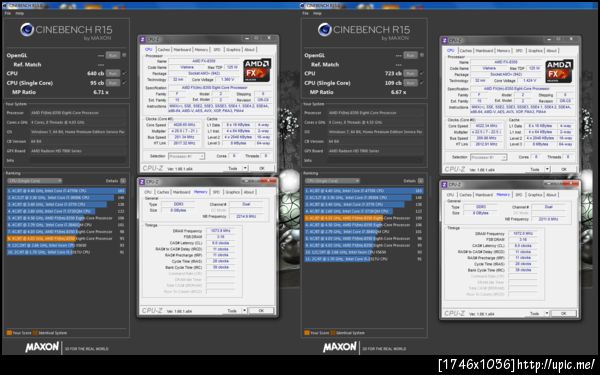Toggle the OpenGL checkbox in the 723 cb Cinebench
The image size is (600, 375).
pyautogui.click(x=422, y=55)
